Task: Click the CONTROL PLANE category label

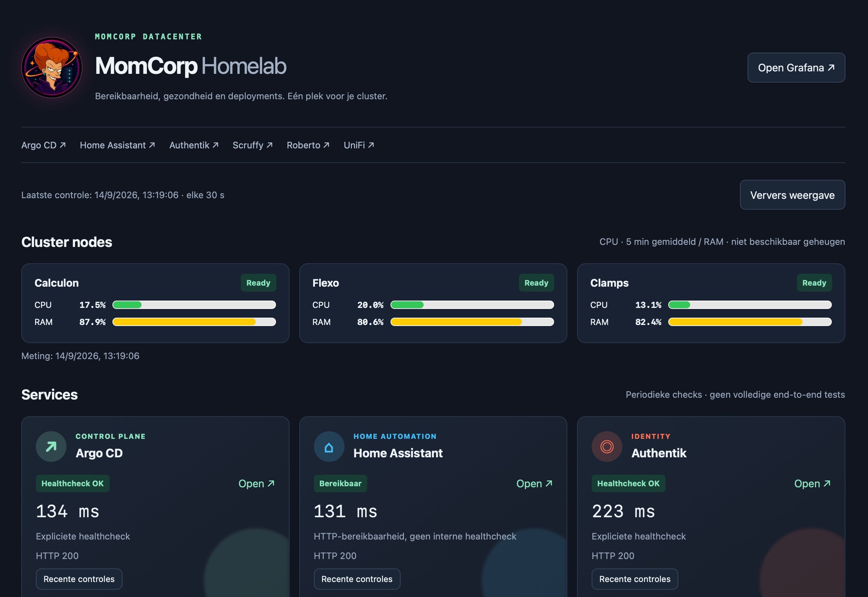Action: [x=110, y=436]
